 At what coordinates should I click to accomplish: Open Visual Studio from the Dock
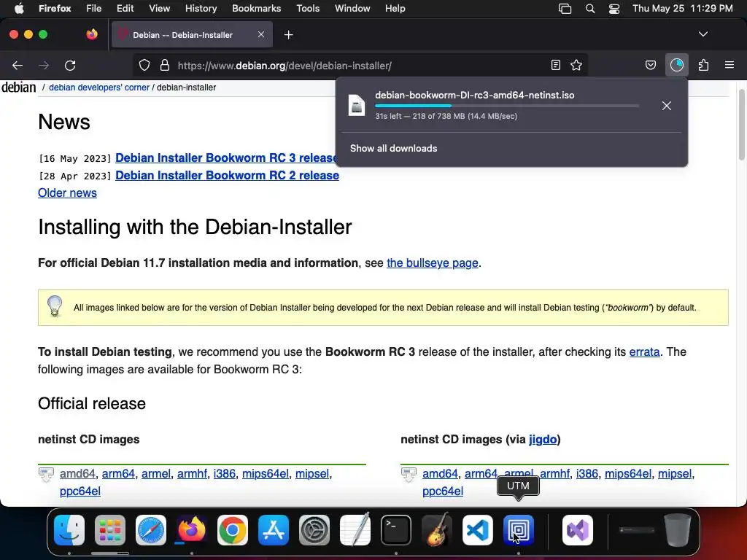[x=578, y=529]
